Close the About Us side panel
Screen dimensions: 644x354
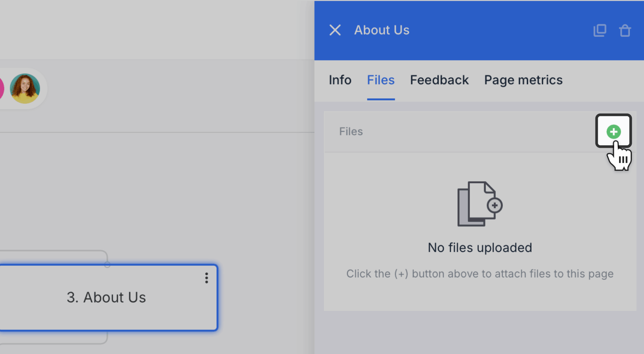(x=335, y=30)
